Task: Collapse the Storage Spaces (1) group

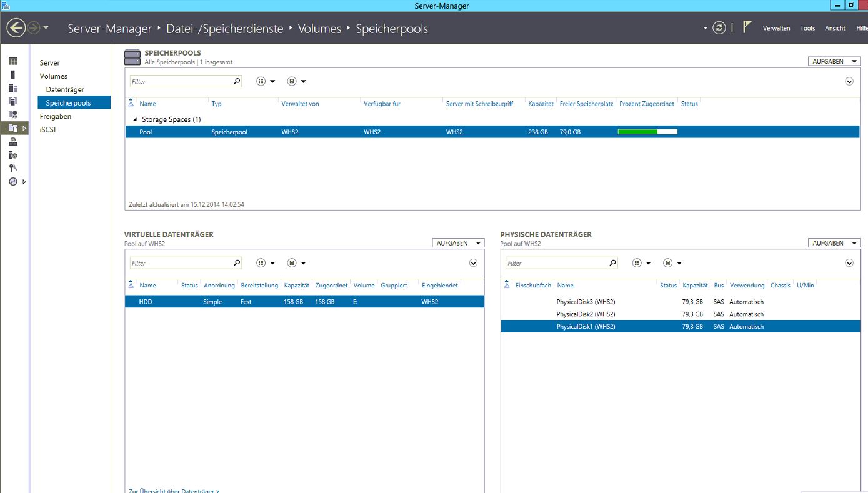Action: click(135, 119)
